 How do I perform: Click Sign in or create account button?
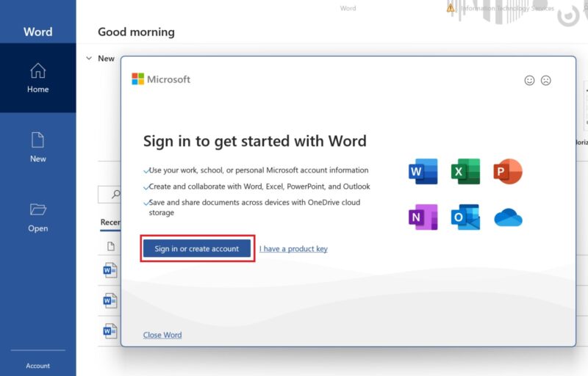197,249
